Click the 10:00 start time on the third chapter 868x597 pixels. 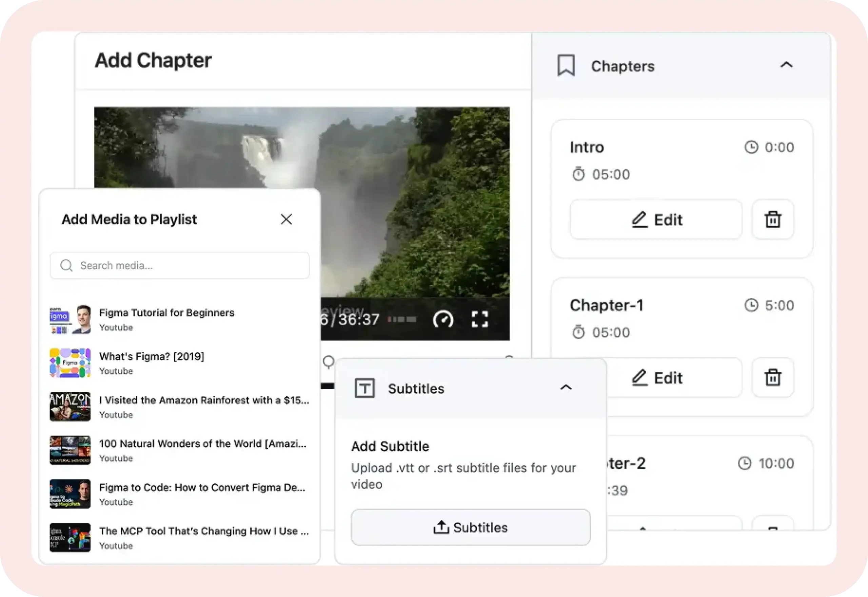[776, 463]
